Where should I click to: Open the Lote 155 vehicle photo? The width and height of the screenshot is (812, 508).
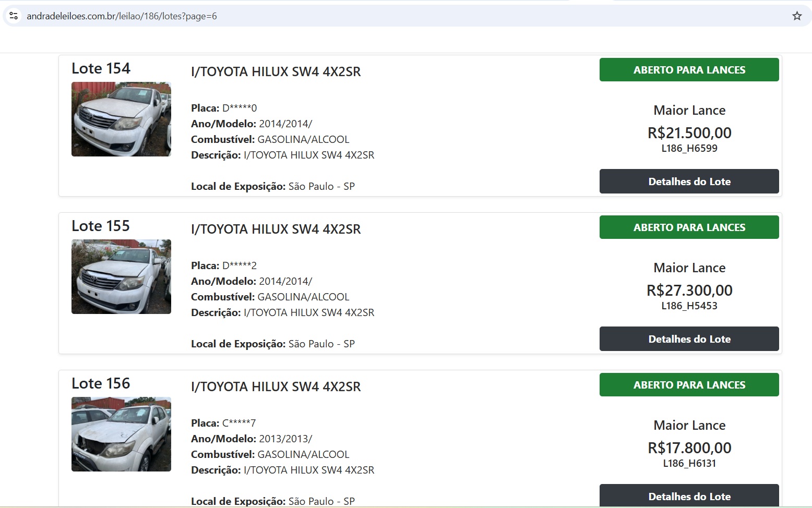coord(121,276)
